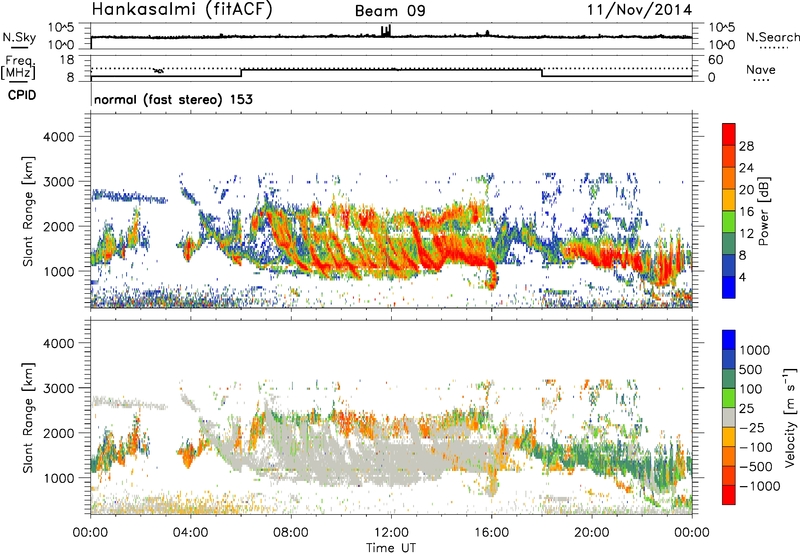This screenshot has width=800, height=554.
Task: Click the 500 label on Velocity colorbar
Action: 751,370
